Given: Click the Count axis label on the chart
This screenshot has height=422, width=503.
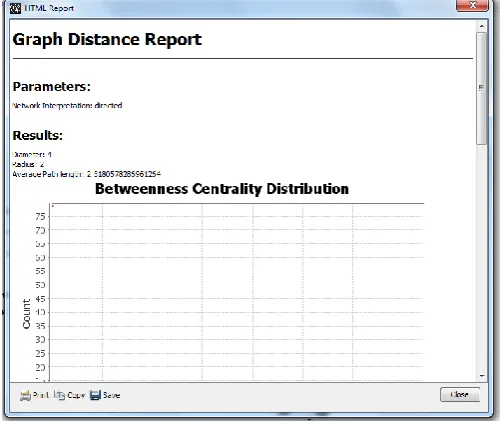Looking at the screenshot, I should [x=26, y=314].
